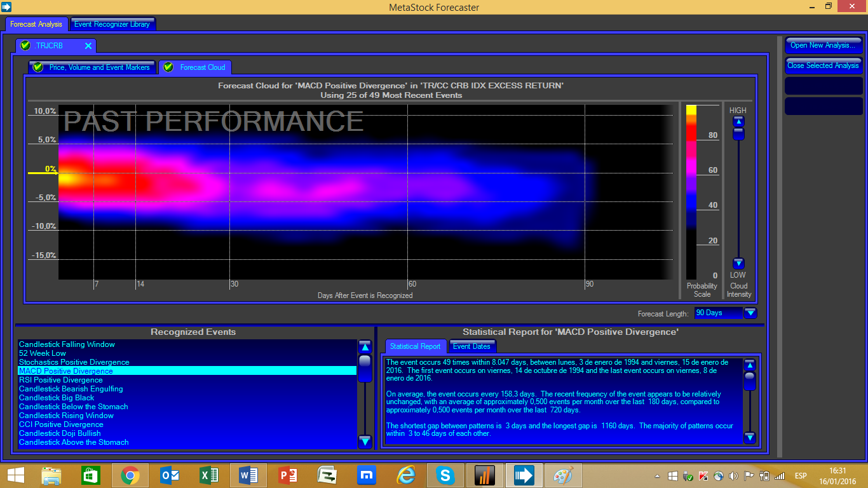Click Close Selected Analysis button
This screenshot has height=488, width=868.
coord(823,65)
